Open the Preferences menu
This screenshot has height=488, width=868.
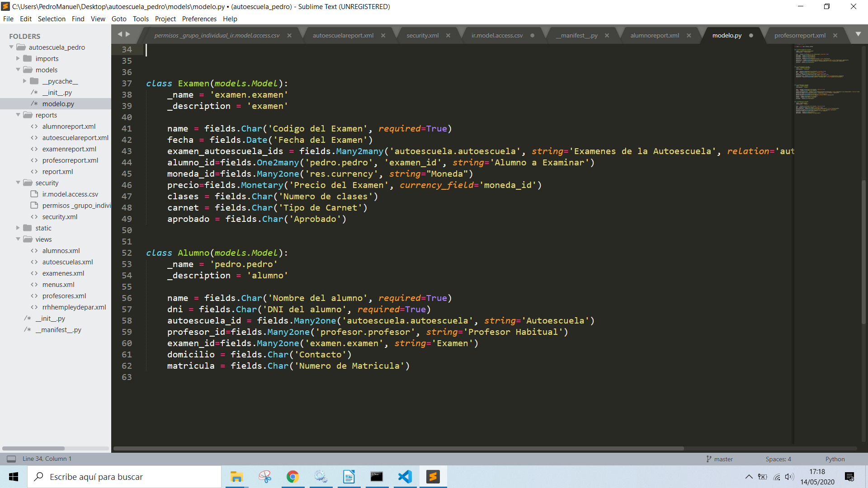(199, 19)
